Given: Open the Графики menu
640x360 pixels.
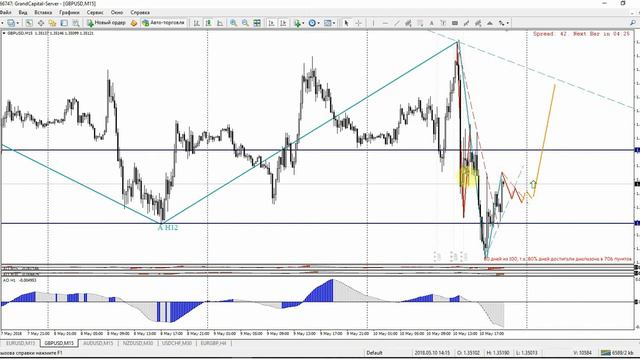Looking at the screenshot, I should (x=69, y=13).
